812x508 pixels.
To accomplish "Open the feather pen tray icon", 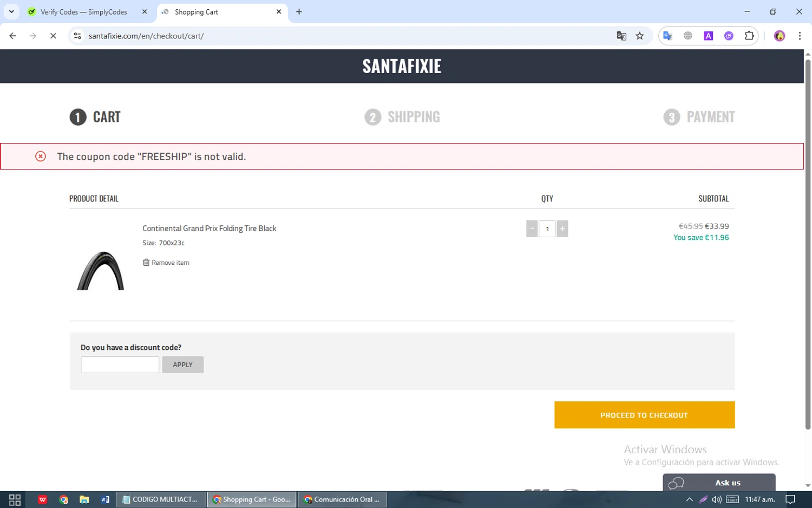I will 703,499.
